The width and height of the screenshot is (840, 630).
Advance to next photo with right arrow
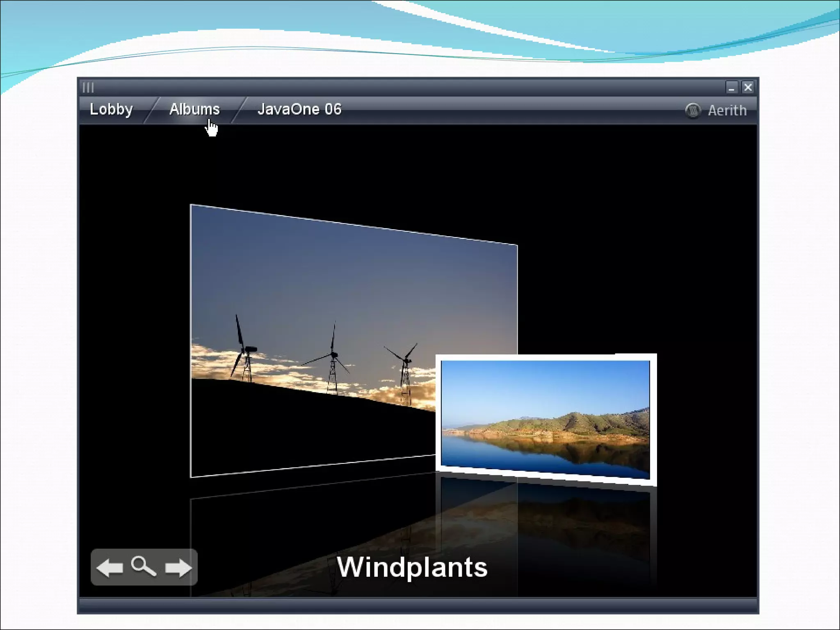(x=178, y=568)
